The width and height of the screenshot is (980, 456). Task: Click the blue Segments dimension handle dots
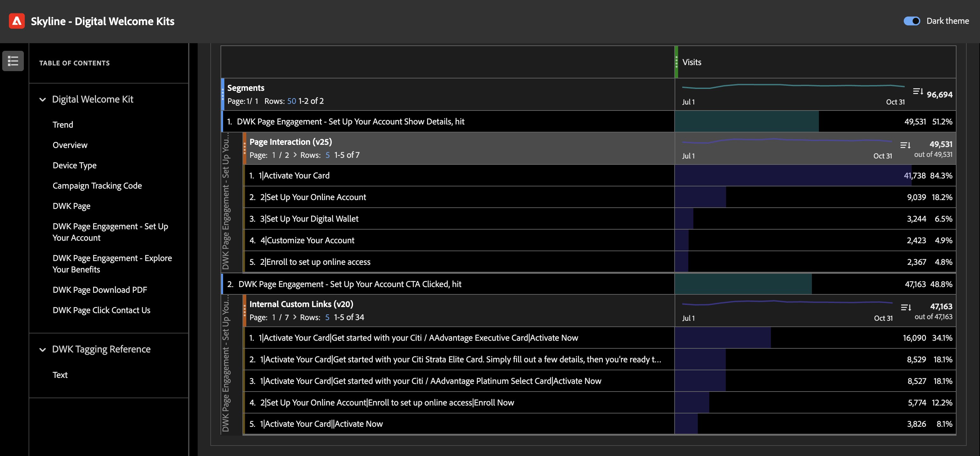click(x=223, y=94)
